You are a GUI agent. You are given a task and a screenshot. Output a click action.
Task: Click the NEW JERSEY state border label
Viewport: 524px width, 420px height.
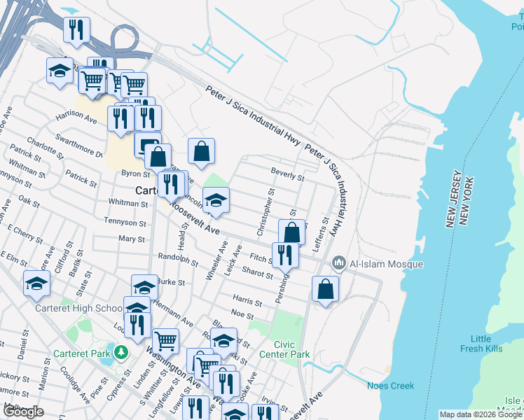click(x=454, y=199)
